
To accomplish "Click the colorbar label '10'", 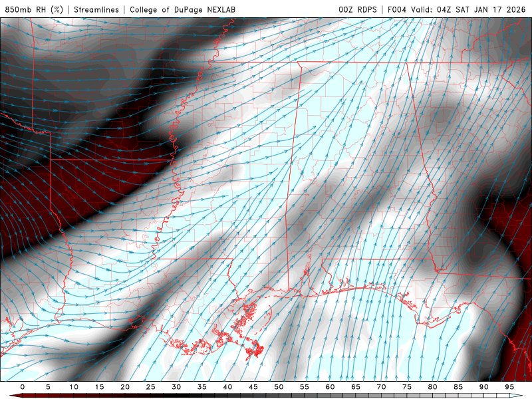I will [74, 387].
